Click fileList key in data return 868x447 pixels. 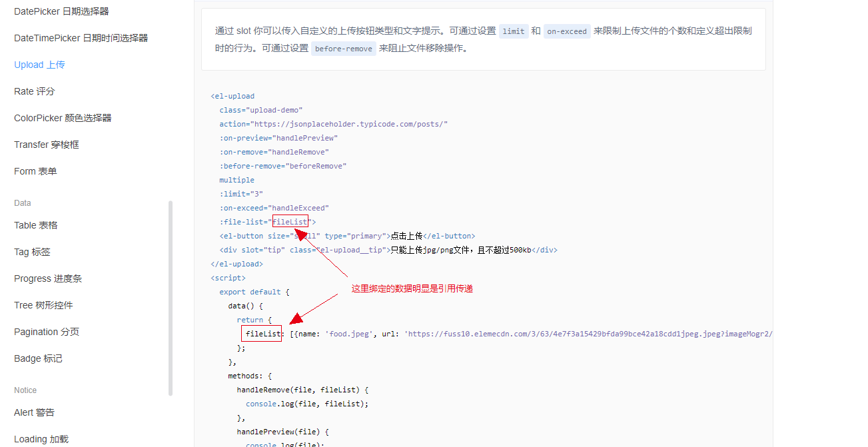[x=263, y=334]
